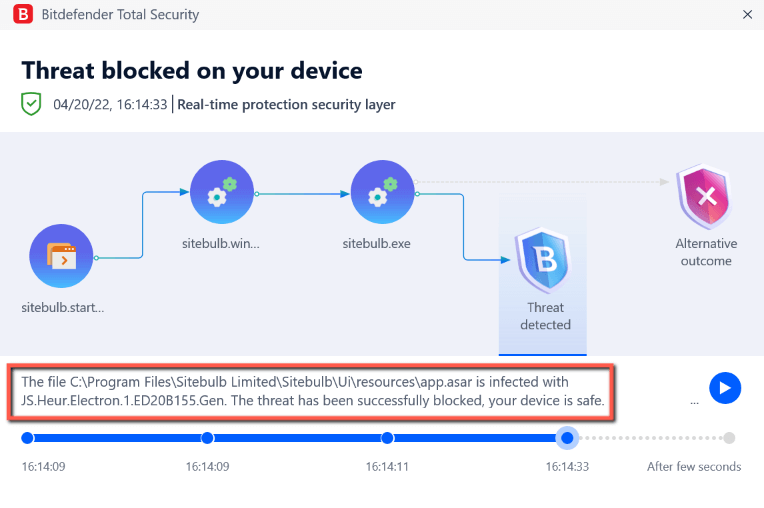Open the Alternative outcome red shield icon
The width and height of the screenshot is (764, 508).
click(704, 196)
